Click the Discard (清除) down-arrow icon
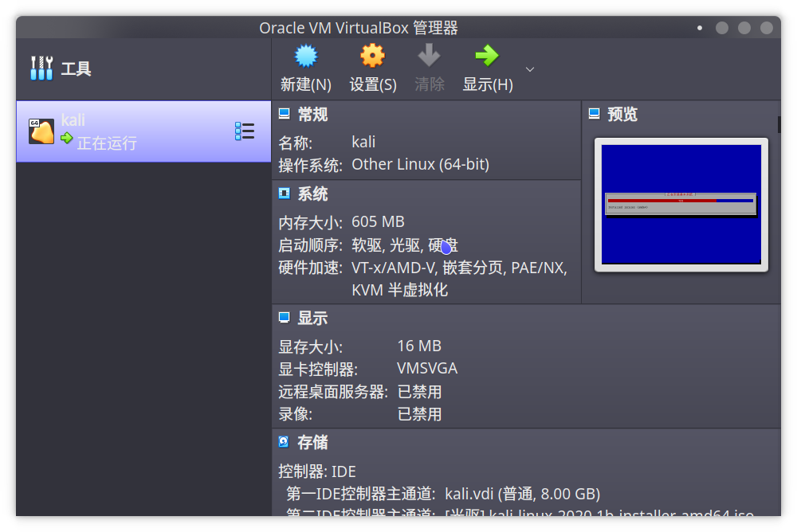The image size is (797, 532). click(x=429, y=56)
